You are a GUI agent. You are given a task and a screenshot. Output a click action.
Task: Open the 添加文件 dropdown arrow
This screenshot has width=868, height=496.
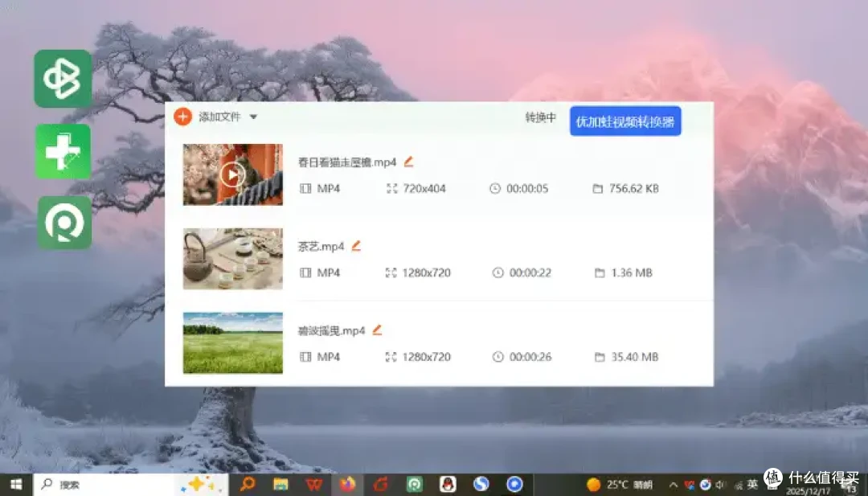(x=253, y=117)
